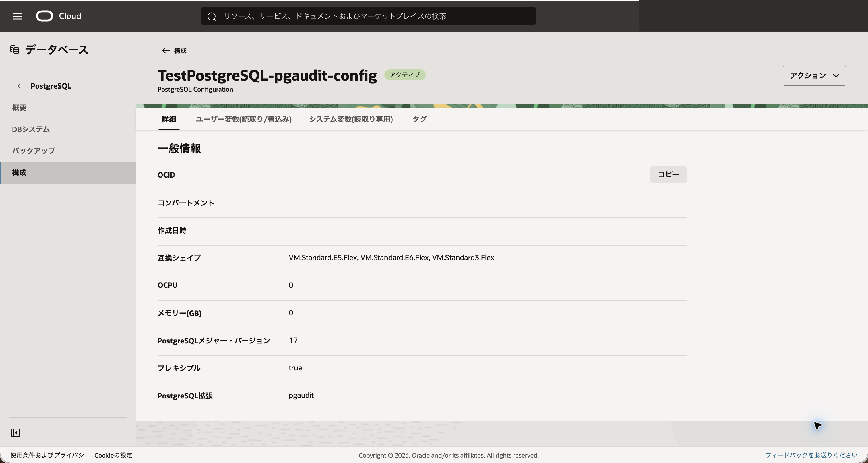Open DBシステム in the sidebar
This screenshot has height=463, width=868.
tap(68, 129)
